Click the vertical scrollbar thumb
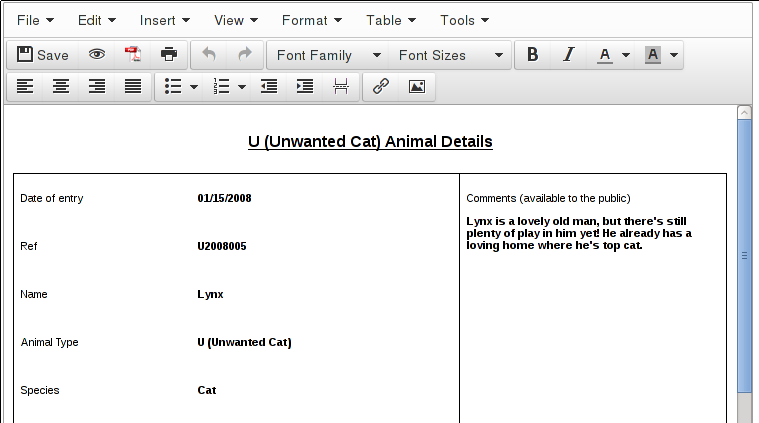The height and width of the screenshot is (423, 759). (743, 255)
